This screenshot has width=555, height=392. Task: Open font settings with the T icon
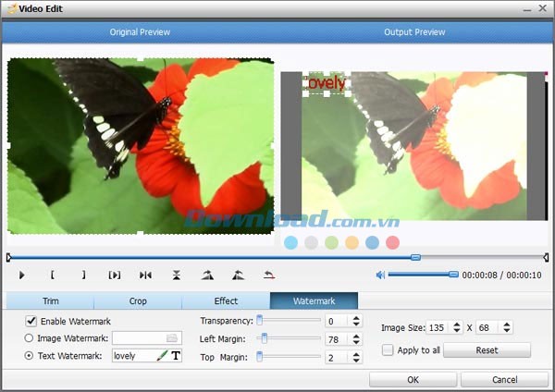pyautogui.click(x=176, y=355)
